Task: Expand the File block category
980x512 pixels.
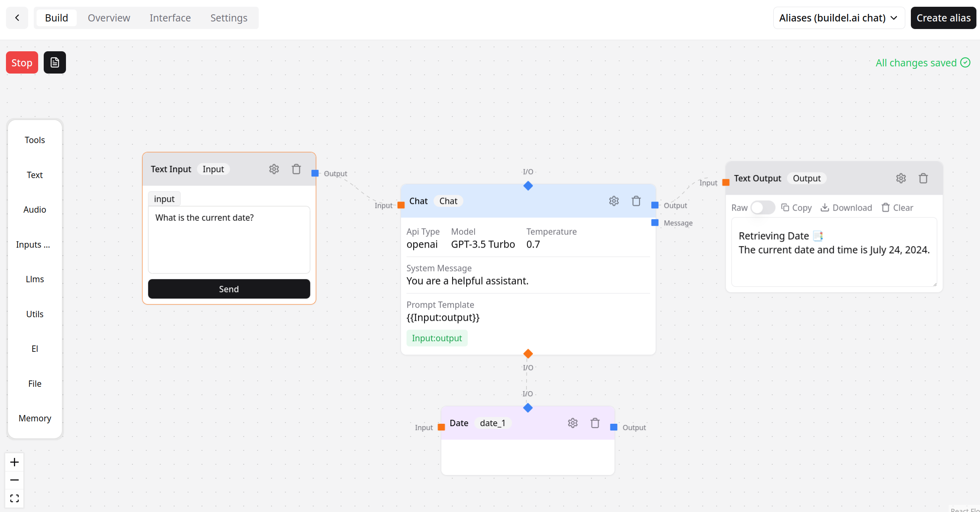Action: click(35, 384)
